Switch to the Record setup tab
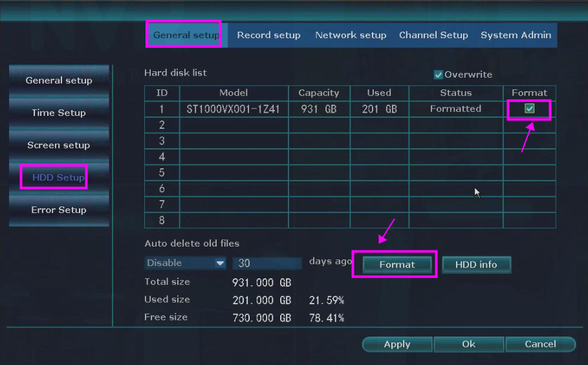This screenshot has height=365, width=588. pyautogui.click(x=268, y=35)
